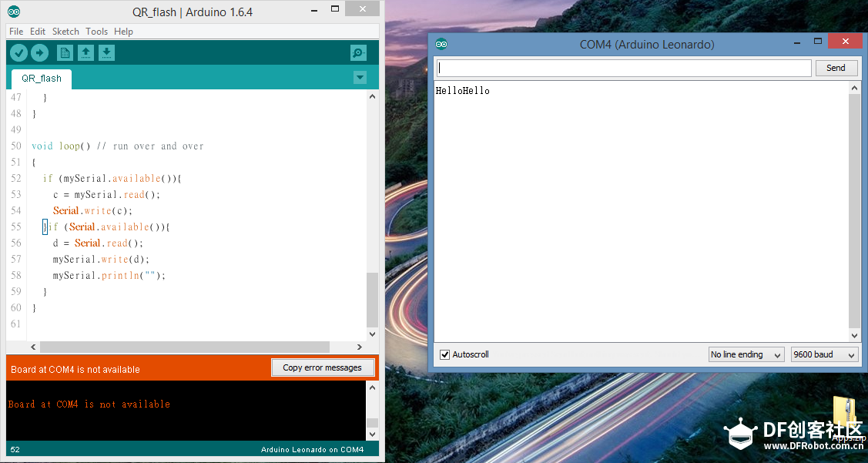868x463 pixels.
Task: Click line 'mySerial.println("");'
Action: 109,275
